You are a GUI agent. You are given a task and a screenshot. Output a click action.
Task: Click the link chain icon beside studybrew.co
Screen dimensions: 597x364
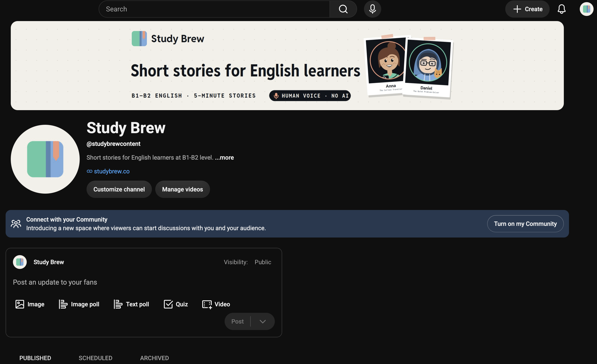pos(89,171)
